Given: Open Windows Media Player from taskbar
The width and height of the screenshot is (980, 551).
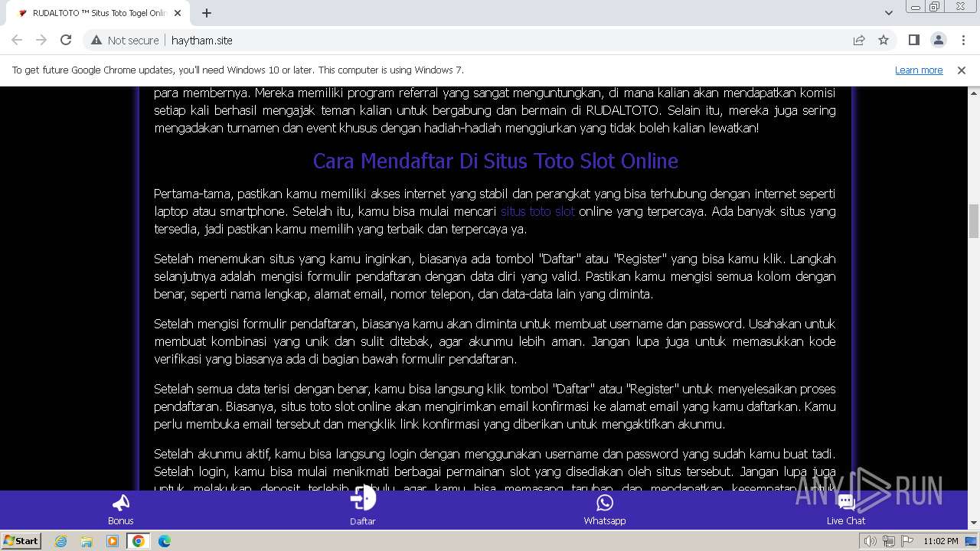Looking at the screenshot, I should point(113,541).
